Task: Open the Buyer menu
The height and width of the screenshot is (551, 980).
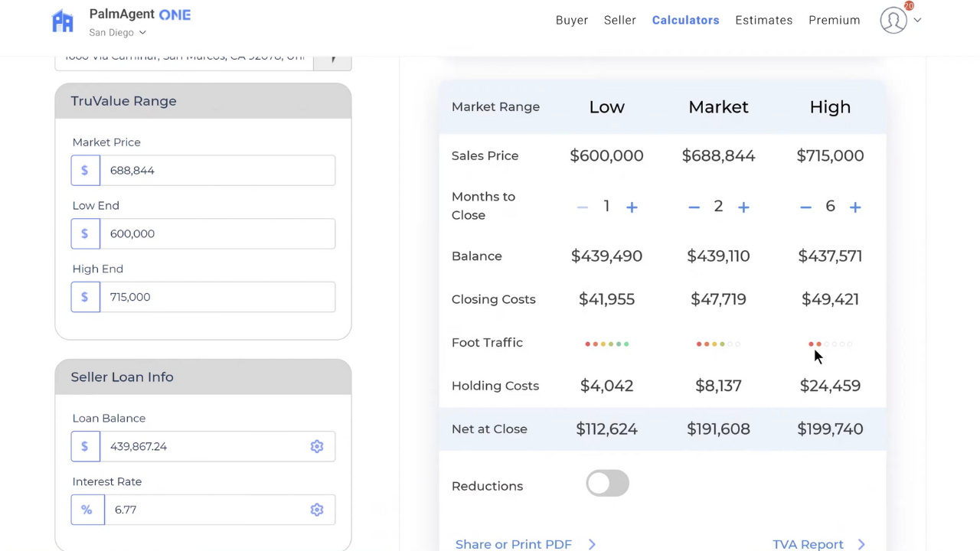Action: [x=572, y=21]
